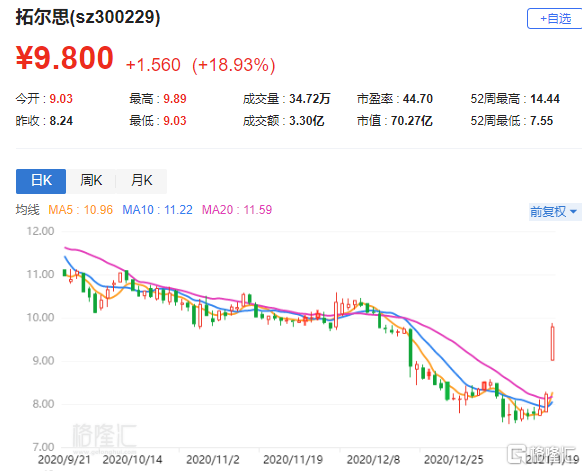Click the 10.00 price axis label
The width and height of the screenshot is (582, 471).
pos(40,318)
